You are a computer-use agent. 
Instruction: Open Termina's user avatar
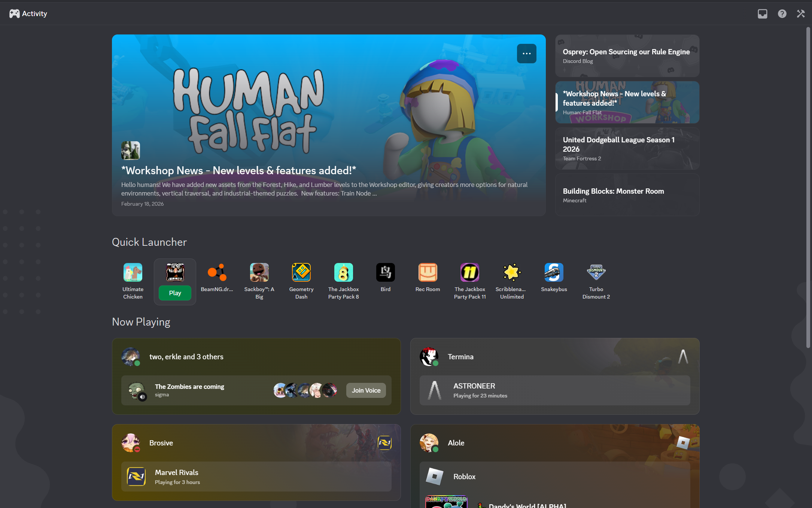(429, 357)
